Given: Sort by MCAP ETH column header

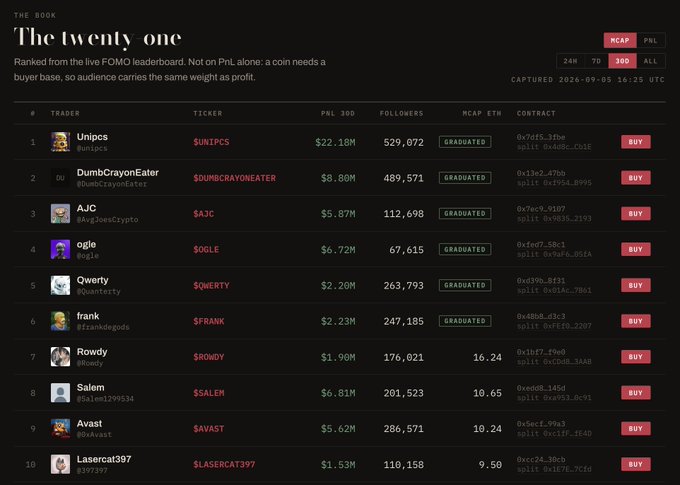Looking at the screenshot, I should tap(482, 113).
